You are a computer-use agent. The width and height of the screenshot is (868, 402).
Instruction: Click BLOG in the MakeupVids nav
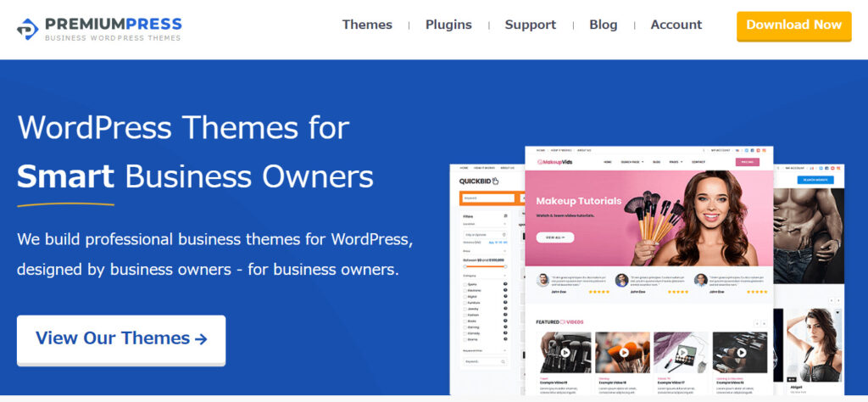coord(657,162)
